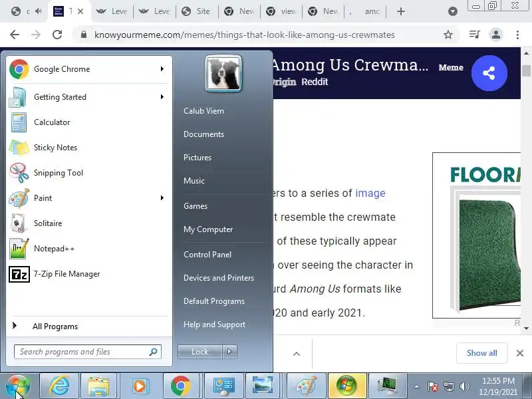Open Chrome profile avatar

click(495, 35)
